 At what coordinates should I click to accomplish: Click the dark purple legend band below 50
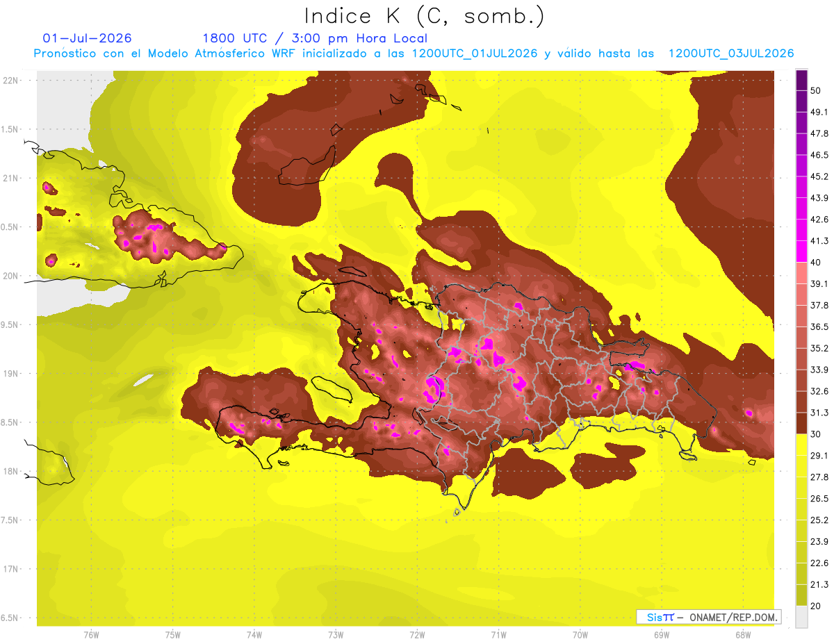[x=801, y=80]
